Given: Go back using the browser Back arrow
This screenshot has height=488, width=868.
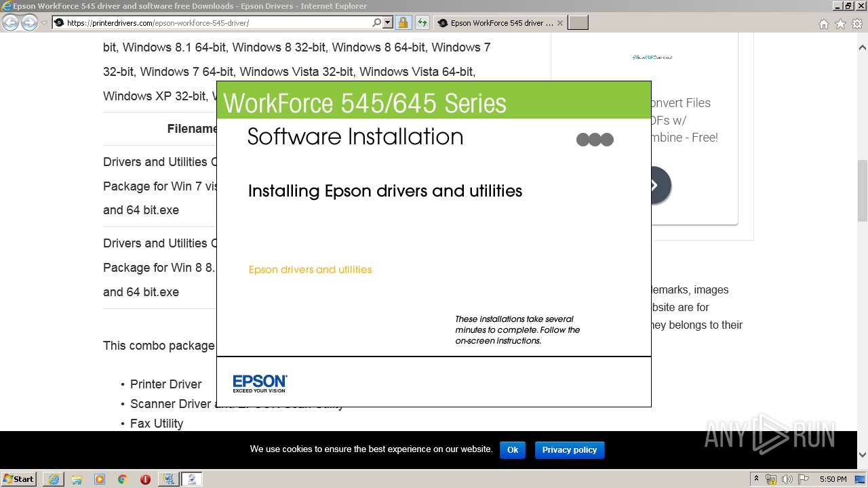Looking at the screenshot, I should (x=10, y=22).
